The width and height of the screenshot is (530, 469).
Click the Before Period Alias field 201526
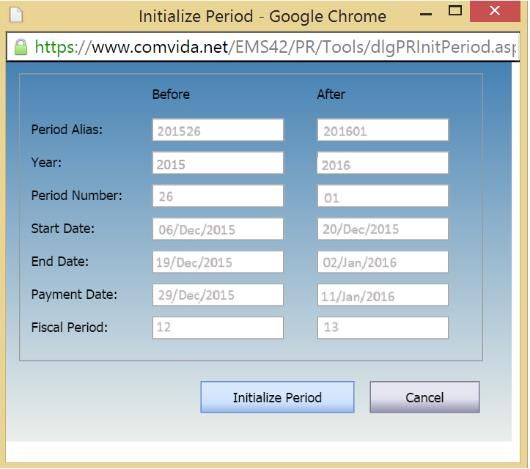tap(218, 130)
